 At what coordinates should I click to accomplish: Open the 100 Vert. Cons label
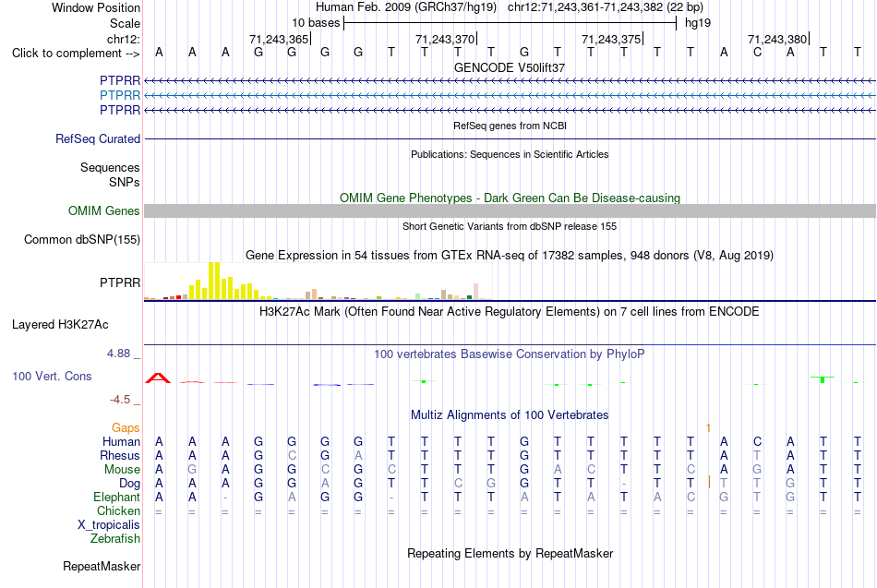pos(52,376)
